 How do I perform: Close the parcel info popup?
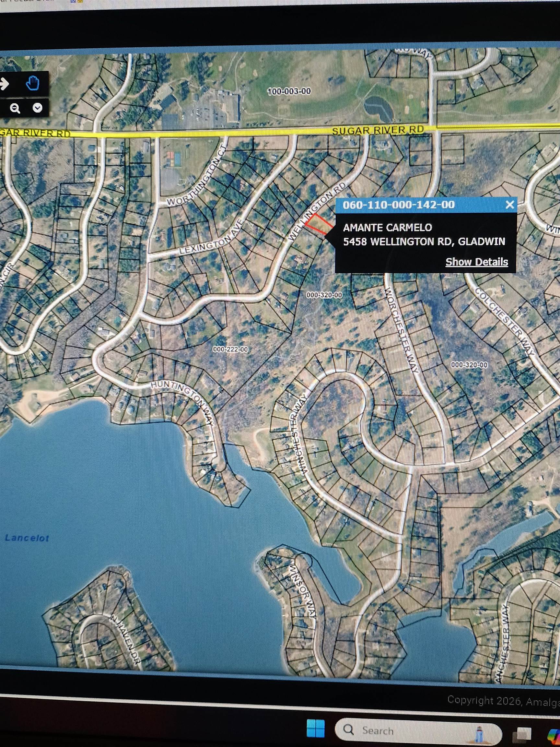pyautogui.click(x=510, y=205)
